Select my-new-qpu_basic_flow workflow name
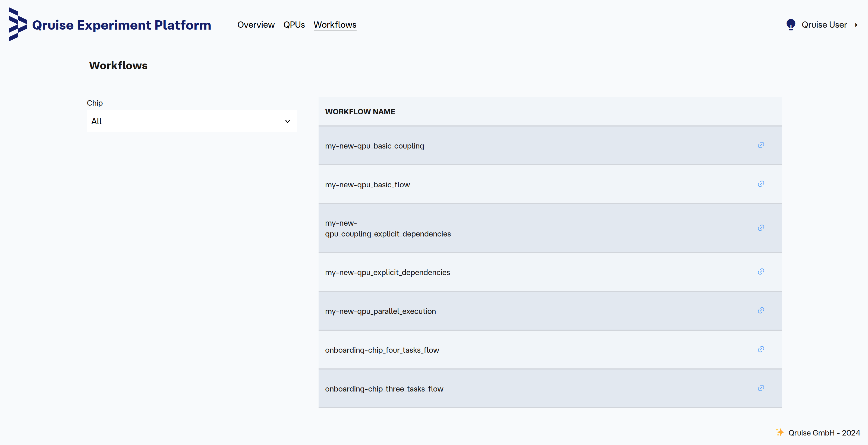 coord(367,185)
